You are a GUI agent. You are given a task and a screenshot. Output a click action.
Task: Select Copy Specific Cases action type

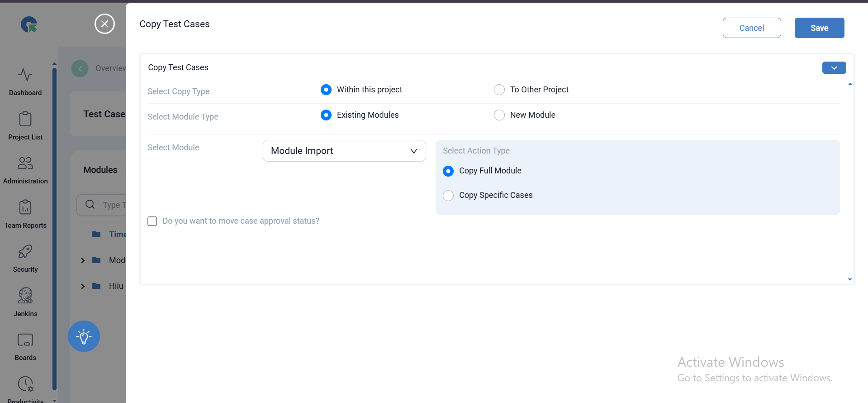coord(448,196)
